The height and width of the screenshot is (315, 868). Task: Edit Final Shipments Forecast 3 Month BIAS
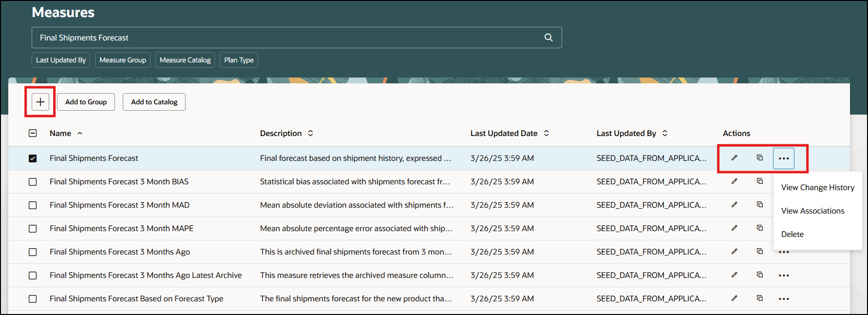(x=734, y=181)
